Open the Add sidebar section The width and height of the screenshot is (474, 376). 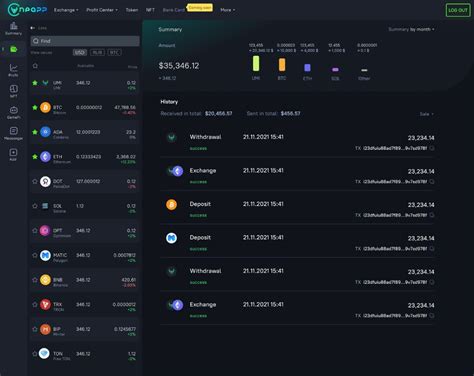(x=13, y=155)
